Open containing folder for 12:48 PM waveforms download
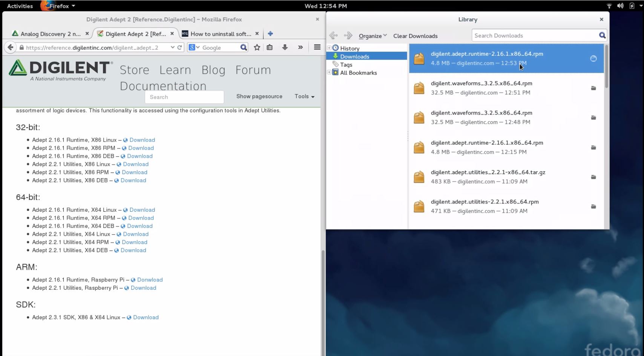 click(593, 118)
